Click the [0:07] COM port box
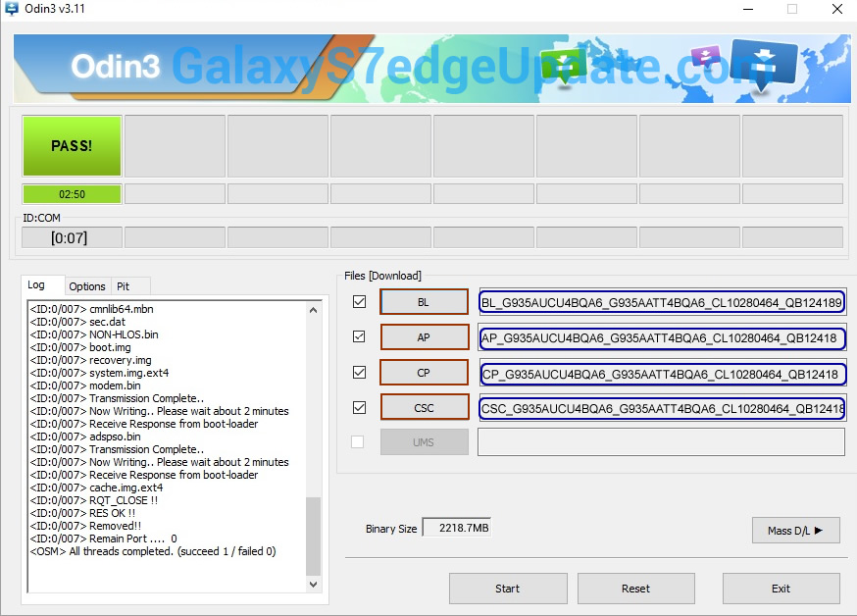 [72, 237]
